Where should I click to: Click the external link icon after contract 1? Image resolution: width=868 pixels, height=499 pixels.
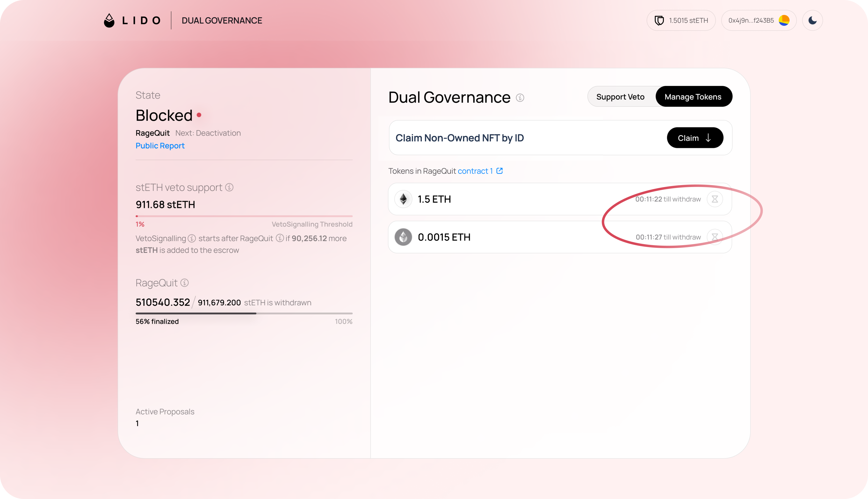500,171
